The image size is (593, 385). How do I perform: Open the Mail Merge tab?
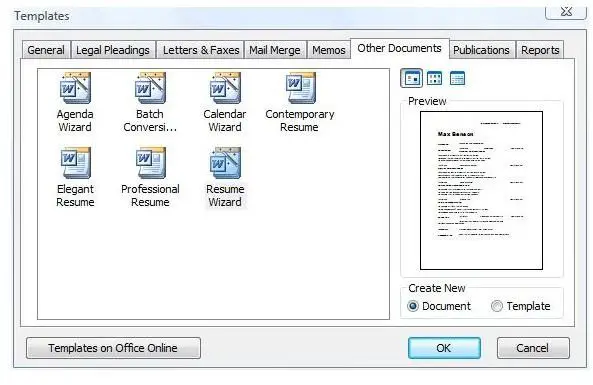(275, 50)
